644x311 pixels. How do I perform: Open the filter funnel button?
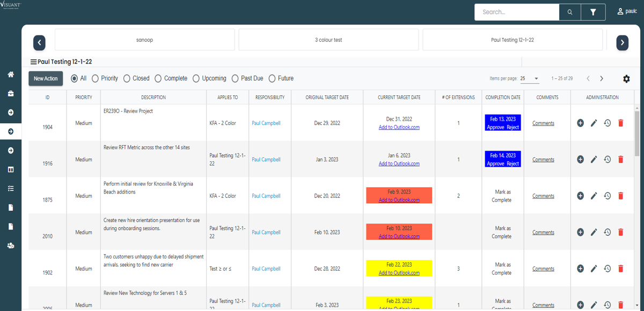pos(593,12)
